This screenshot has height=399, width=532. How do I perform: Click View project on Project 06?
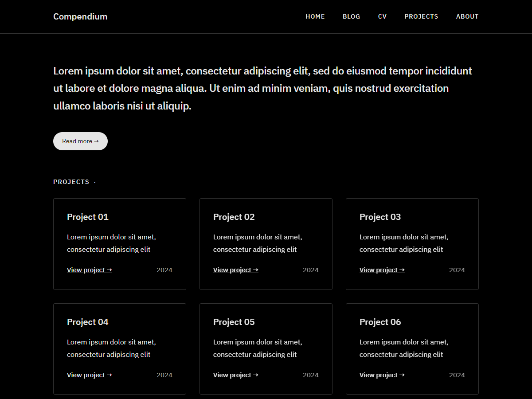[x=382, y=375]
